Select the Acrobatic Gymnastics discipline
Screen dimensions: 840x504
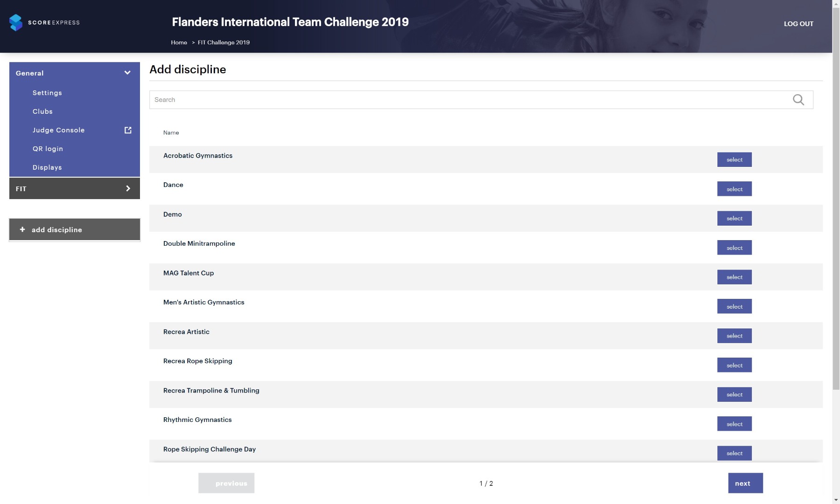pos(735,159)
